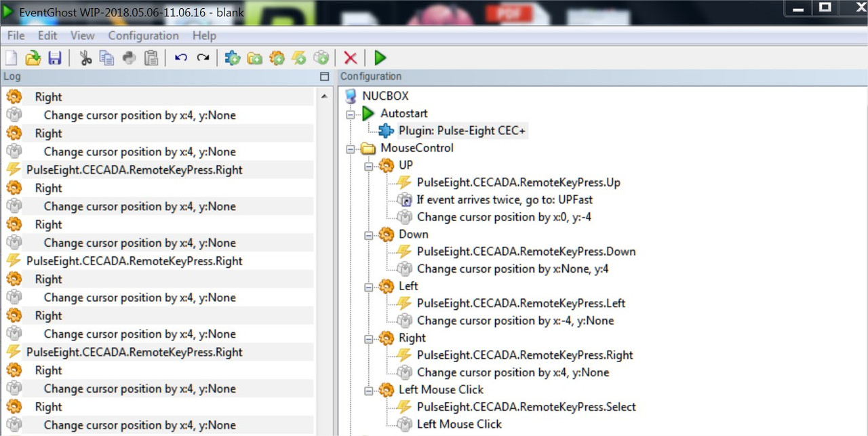Select the RemoteKeyPress.Left event in the tree
Screen dimensions: 868x436
521,303
